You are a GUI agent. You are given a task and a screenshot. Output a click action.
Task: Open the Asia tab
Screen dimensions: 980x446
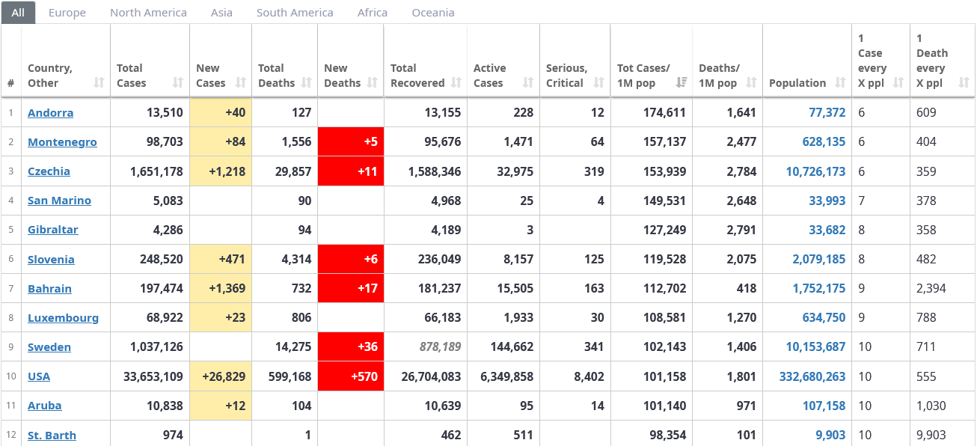coord(221,13)
